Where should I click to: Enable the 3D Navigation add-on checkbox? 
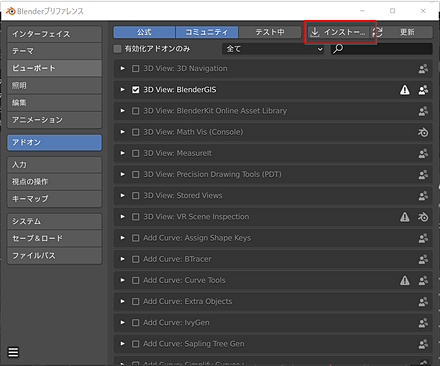click(x=135, y=69)
